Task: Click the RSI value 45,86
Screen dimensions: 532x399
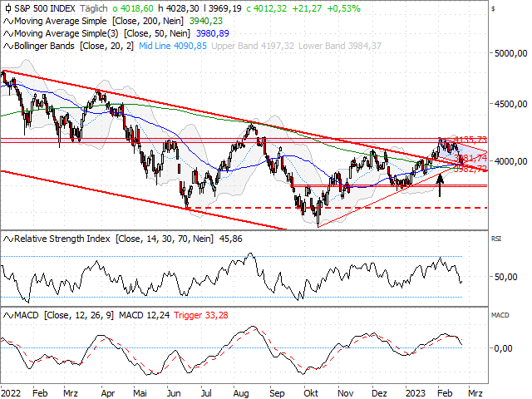Action: [231, 239]
